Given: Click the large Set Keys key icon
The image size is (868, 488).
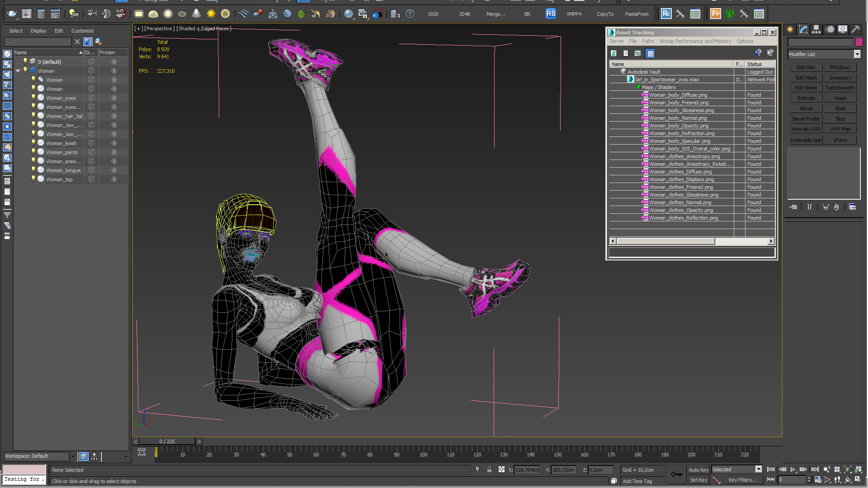Looking at the screenshot, I should pyautogui.click(x=677, y=474).
